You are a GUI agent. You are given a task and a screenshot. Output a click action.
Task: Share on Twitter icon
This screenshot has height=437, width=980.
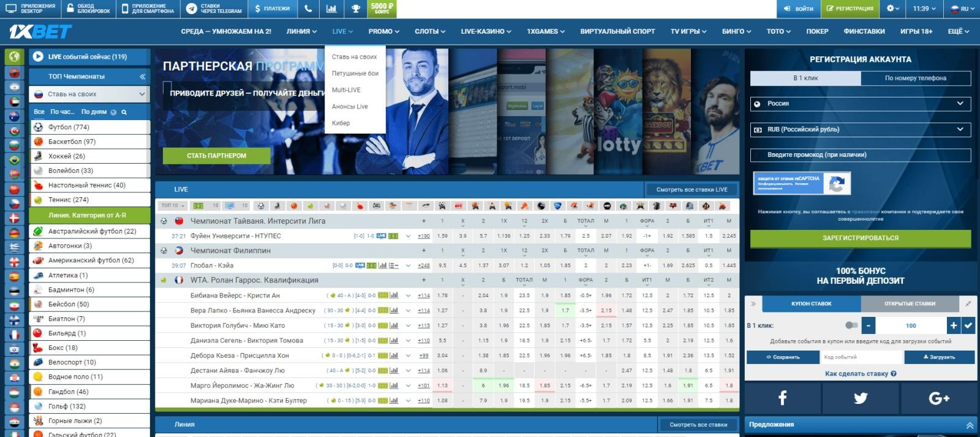[x=861, y=398]
